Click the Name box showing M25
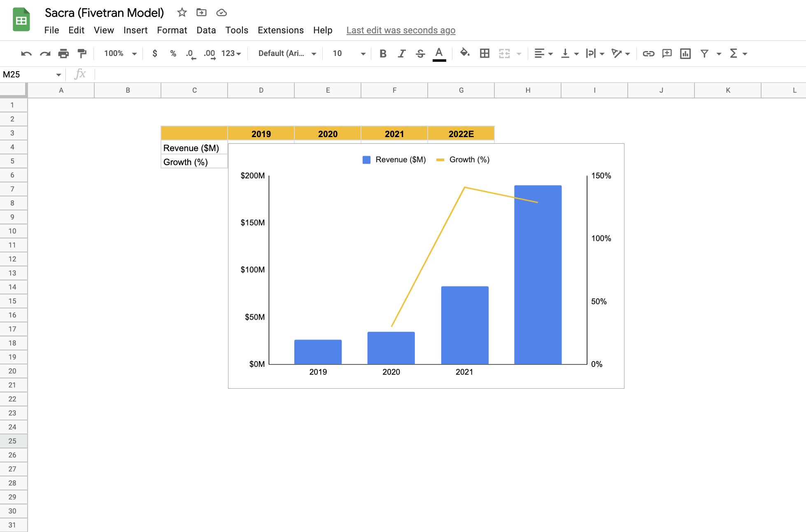Screen dimensions: 806x532 (32, 75)
